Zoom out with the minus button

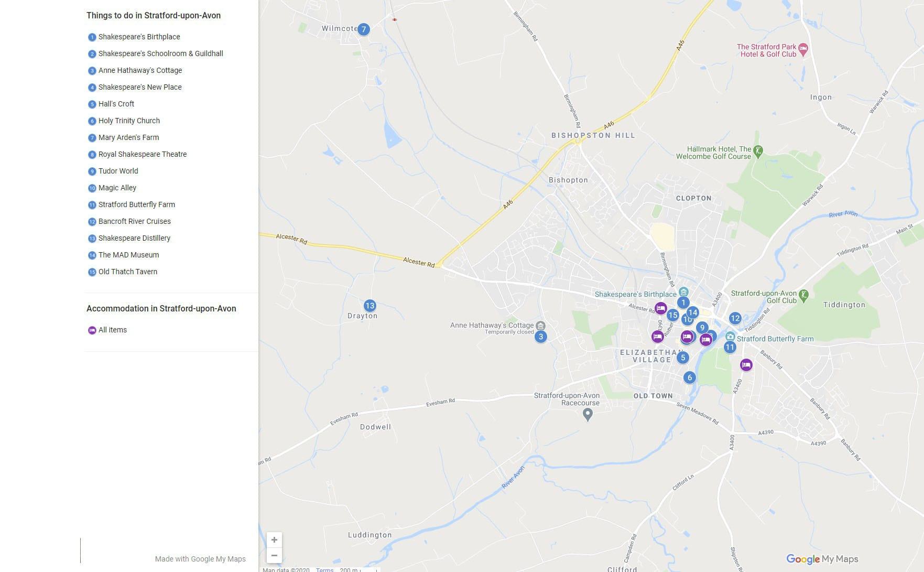274,555
